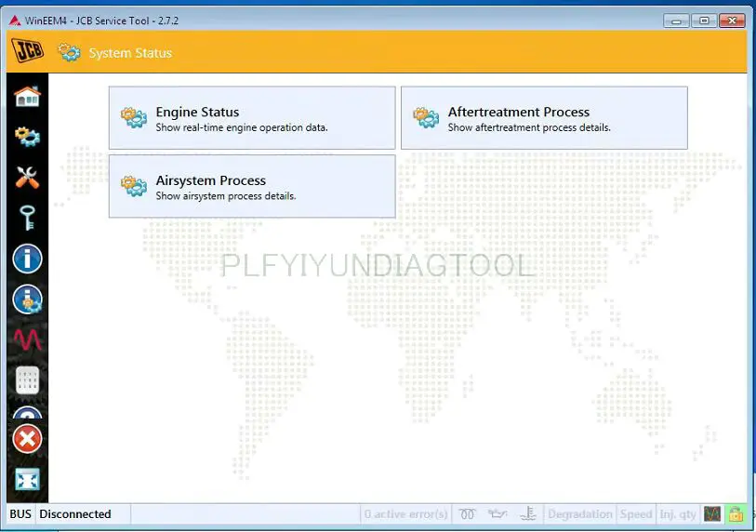
Task: Click the red X disconnect icon
Action: tap(28, 439)
